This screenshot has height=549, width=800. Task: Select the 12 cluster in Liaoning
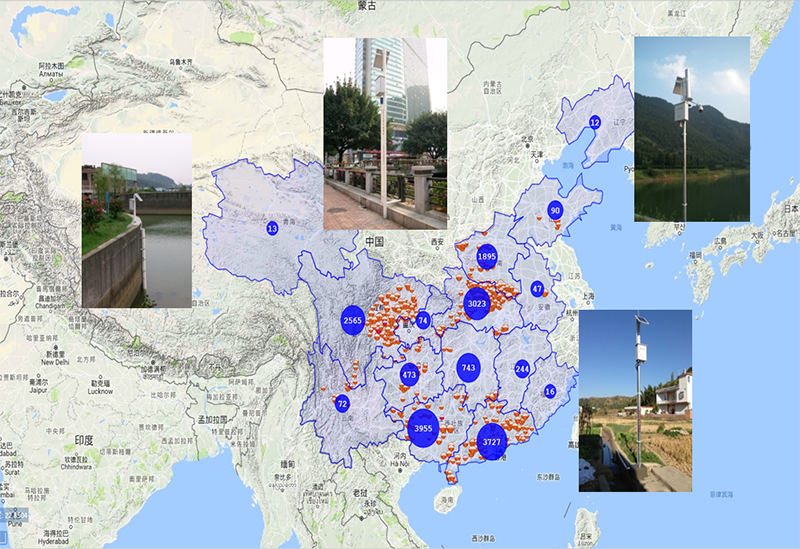pyautogui.click(x=594, y=122)
